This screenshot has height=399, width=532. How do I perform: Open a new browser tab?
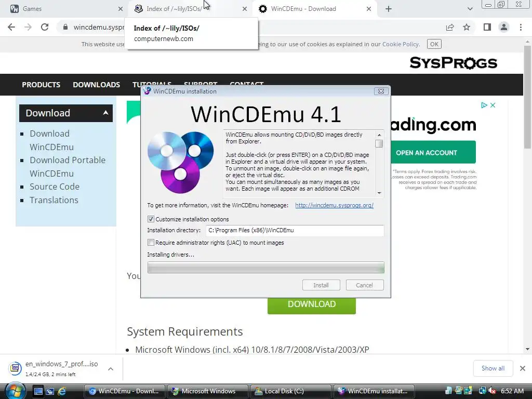389,9
